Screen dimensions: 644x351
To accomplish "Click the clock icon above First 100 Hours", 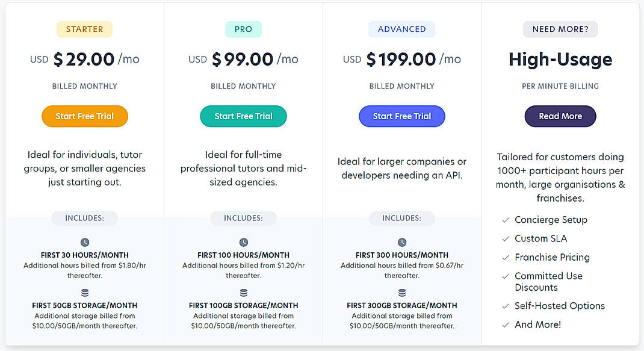I will click(x=243, y=242).
